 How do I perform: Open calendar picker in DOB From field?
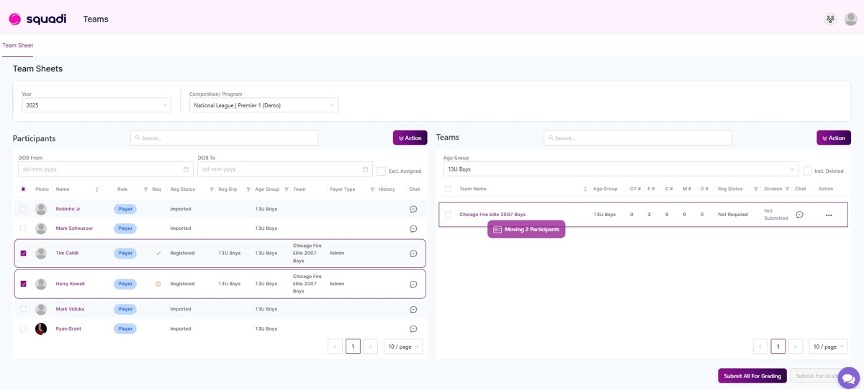pyautogui.click(x=186, y=169)
